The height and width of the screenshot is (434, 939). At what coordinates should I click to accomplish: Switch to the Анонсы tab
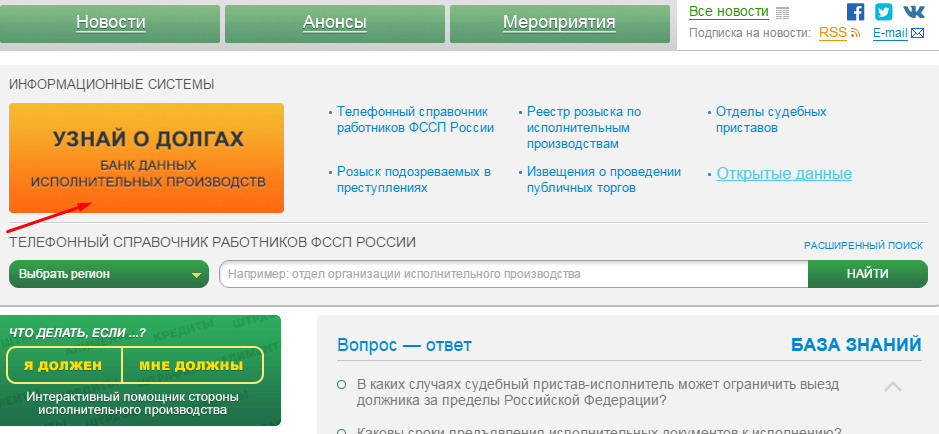pos(334,22)
